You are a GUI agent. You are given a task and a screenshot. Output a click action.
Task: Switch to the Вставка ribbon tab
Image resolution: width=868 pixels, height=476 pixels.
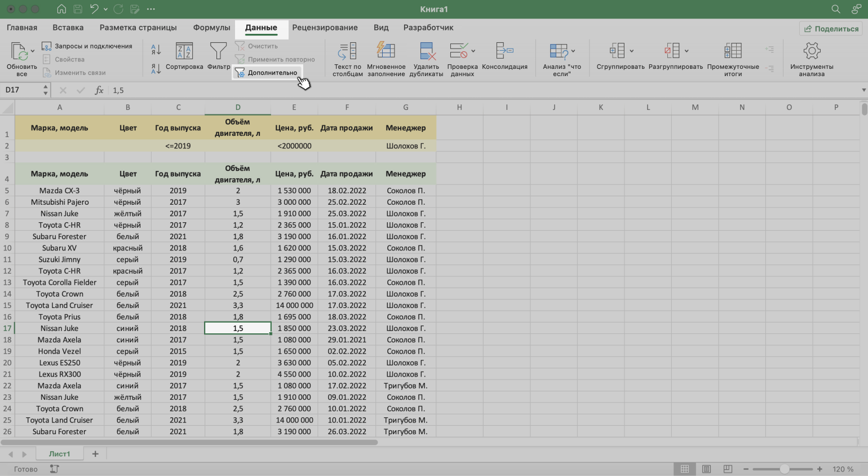pos(68,28)
